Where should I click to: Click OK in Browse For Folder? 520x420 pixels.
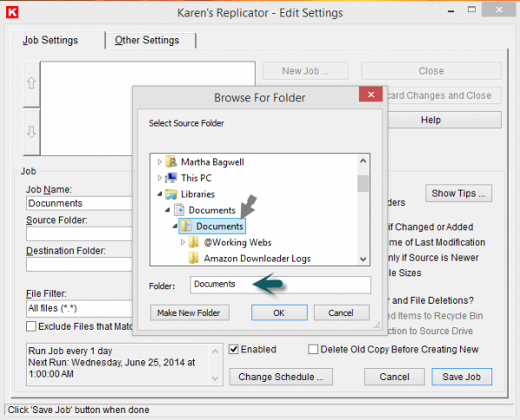coord(279,313)
